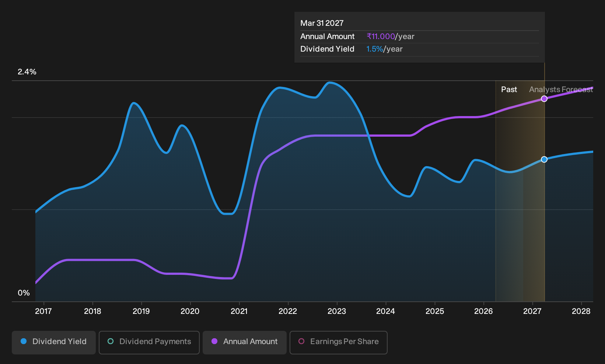Toggle the Annual Amount legend button

coord(245,343)
